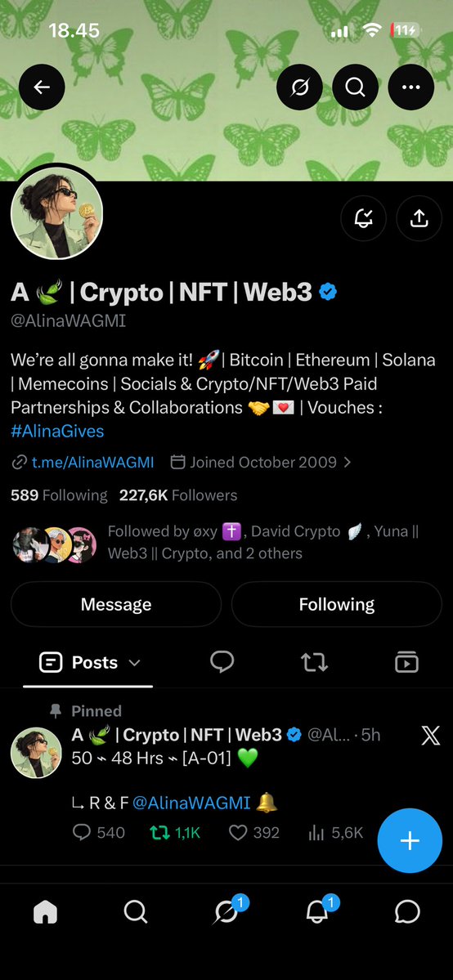
Task: Tap the #AlinaGives hashtag
Action: [x=57, y=432]
